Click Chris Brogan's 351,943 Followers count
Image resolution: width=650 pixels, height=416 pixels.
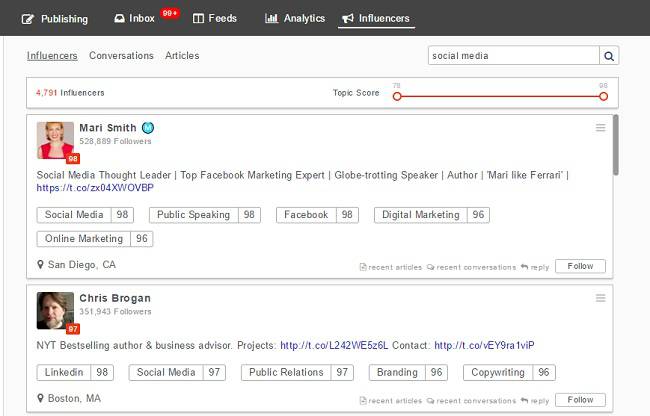pos(115,312)
